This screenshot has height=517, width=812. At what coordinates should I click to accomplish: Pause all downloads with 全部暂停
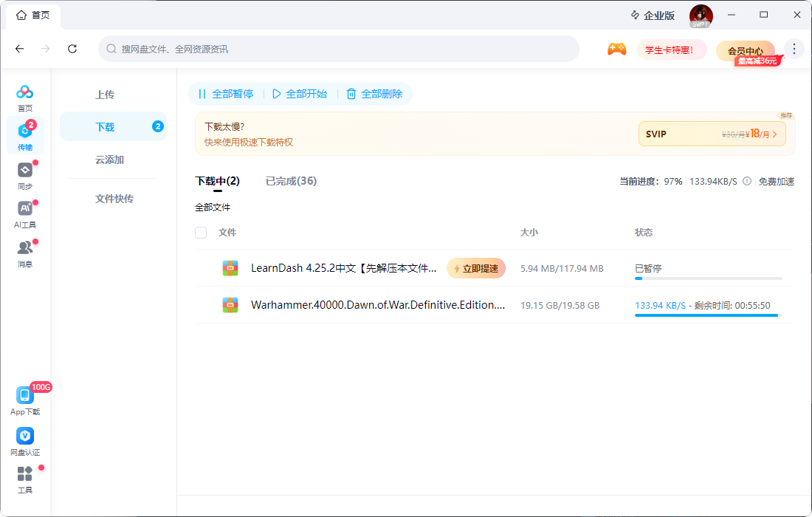pos(224,94)
